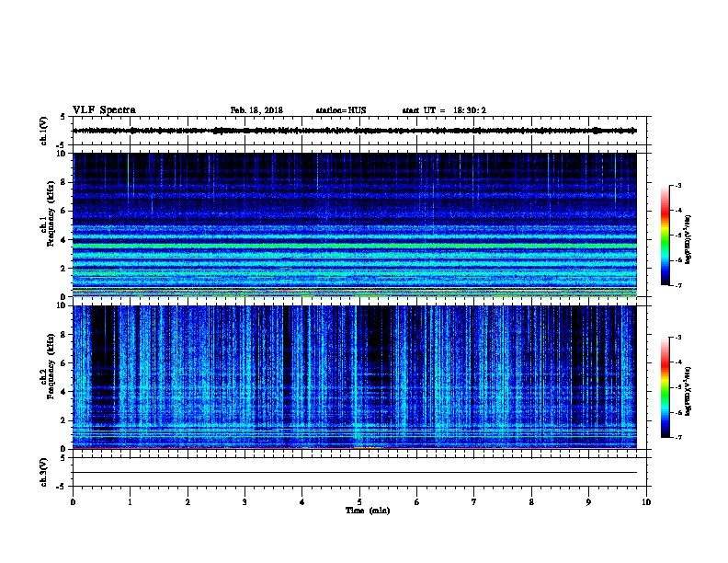
Task: Click the "VLF Spectra" plot title
Action: click(x=104, y=110)
